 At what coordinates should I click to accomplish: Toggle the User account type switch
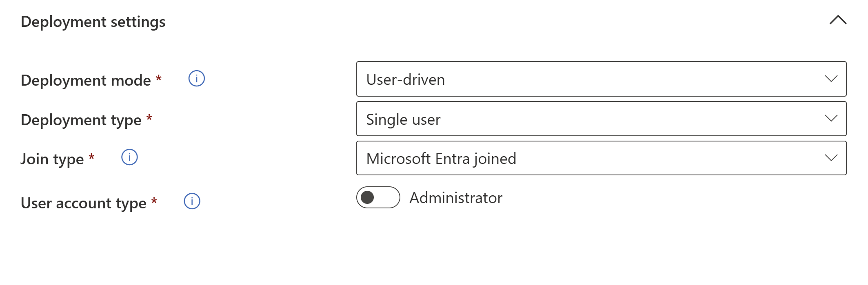(378, 198)
